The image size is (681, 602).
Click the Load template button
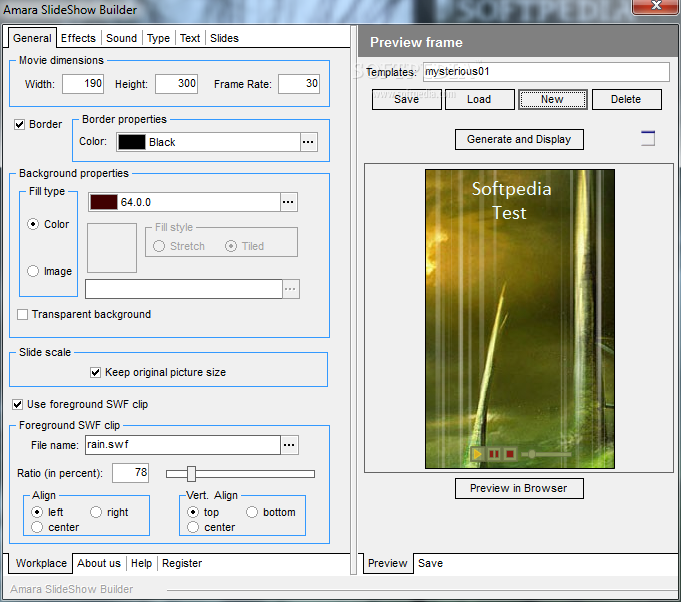[x=479, y=99]
